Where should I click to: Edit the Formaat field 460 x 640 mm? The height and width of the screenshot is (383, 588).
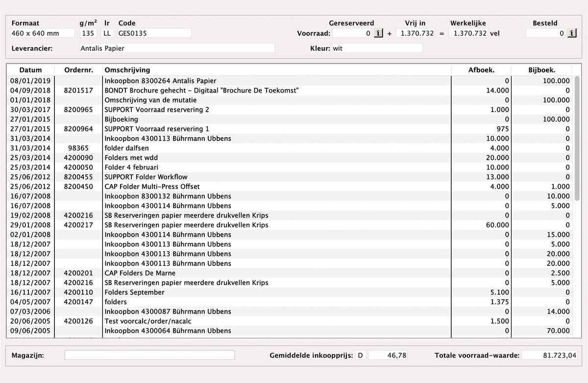click(43, 33)
